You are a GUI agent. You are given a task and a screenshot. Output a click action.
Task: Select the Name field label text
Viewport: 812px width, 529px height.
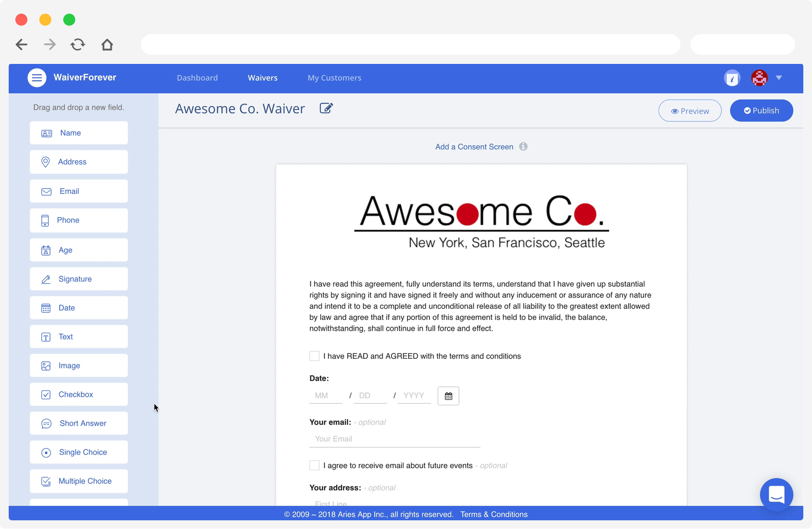tap(70, 133)
